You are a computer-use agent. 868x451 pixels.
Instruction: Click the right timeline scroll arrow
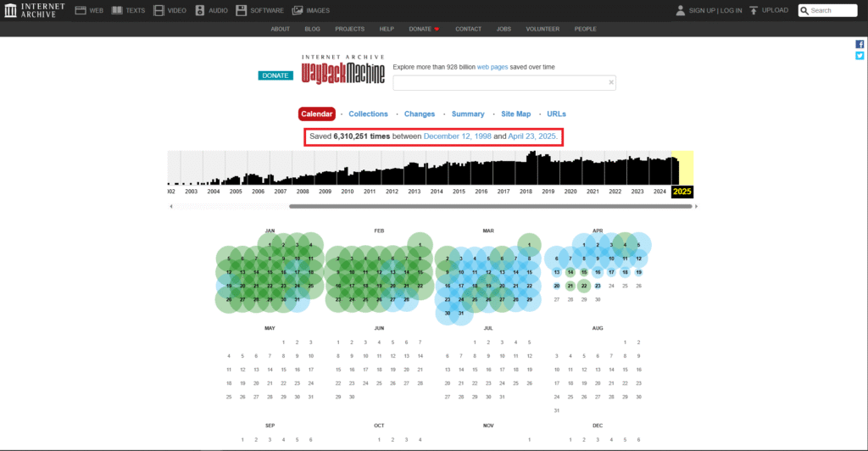coord(696,206)
